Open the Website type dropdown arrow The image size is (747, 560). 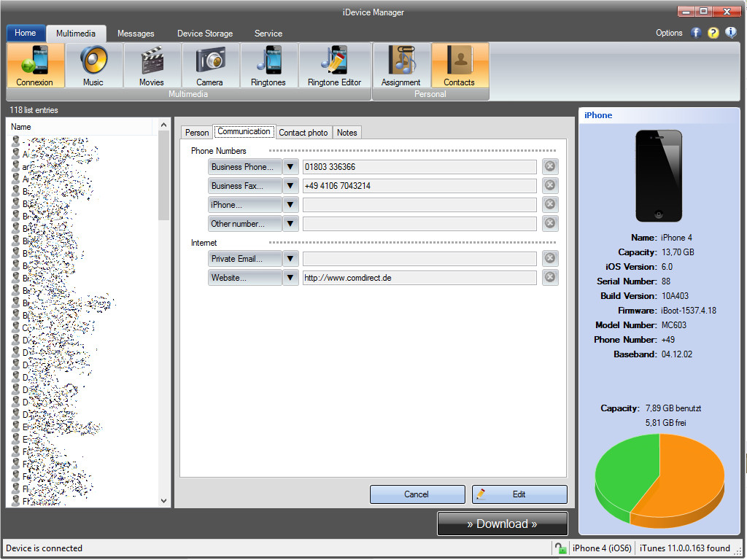pyautogui.click(x=290, y=278)
